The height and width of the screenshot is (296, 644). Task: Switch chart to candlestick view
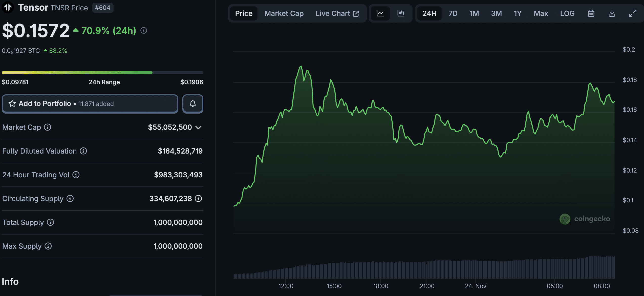[x=401, y=13]
